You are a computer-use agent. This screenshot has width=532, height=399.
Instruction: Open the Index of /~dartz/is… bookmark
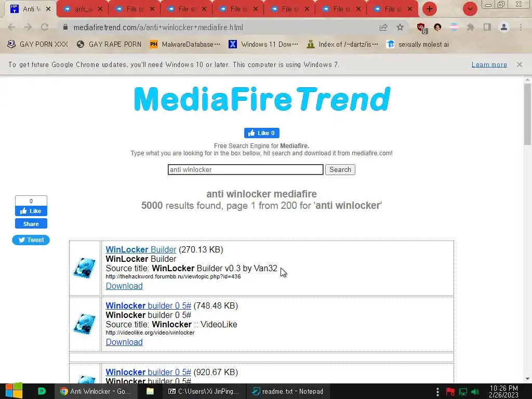click(x=342, y=45)
